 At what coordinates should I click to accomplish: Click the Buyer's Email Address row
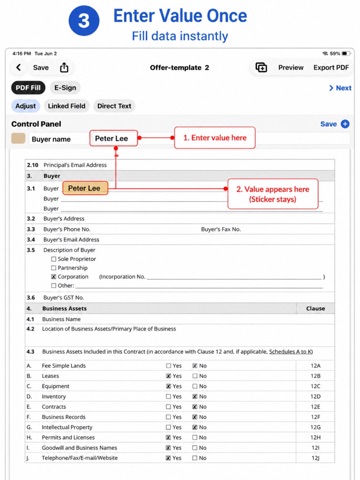tap(180, 240)
